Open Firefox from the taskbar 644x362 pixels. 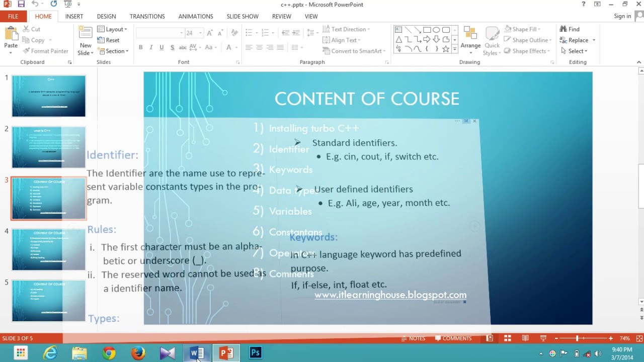(x=138, y=353)
